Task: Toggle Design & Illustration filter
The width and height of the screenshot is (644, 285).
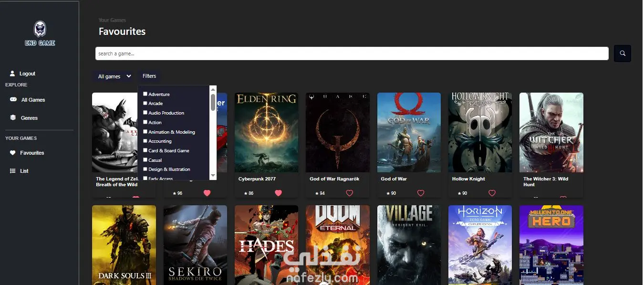Action: [x=145, y=169]
